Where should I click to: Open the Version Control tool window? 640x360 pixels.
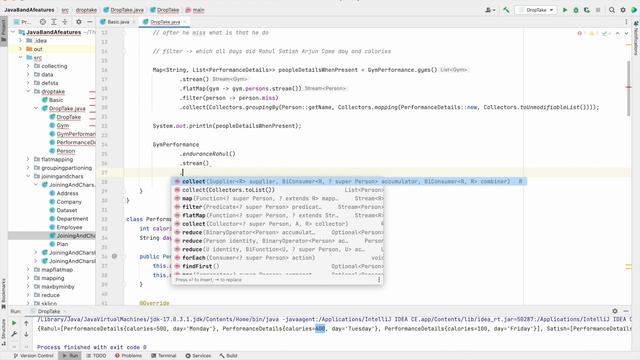tap(33, 356)
